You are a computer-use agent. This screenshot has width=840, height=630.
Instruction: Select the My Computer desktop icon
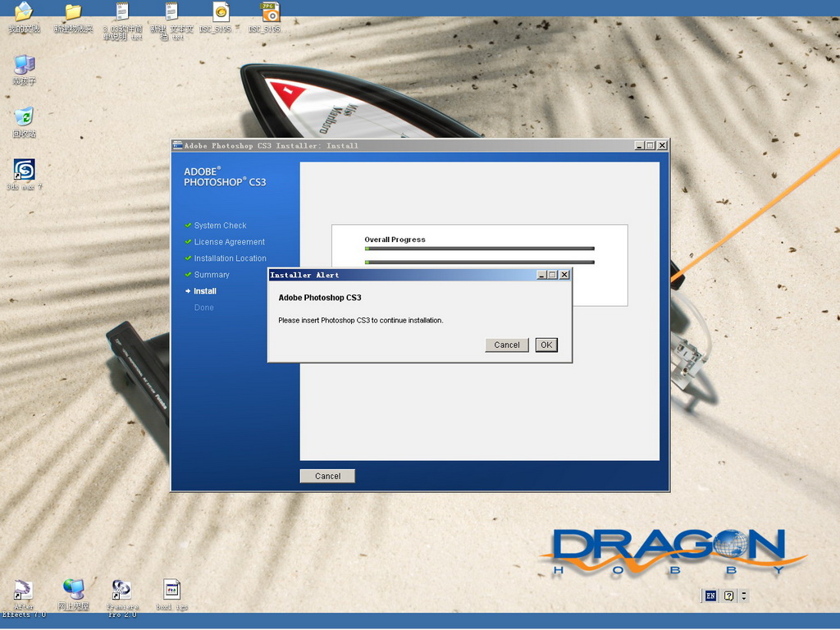click(x=24, y=70)
